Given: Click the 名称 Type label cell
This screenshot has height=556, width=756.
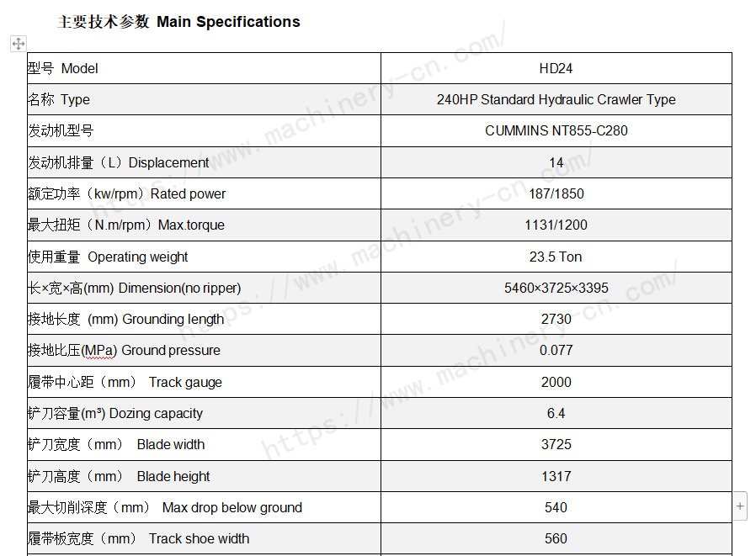Looking at the screenshot, I should click(x=204, y=100).
